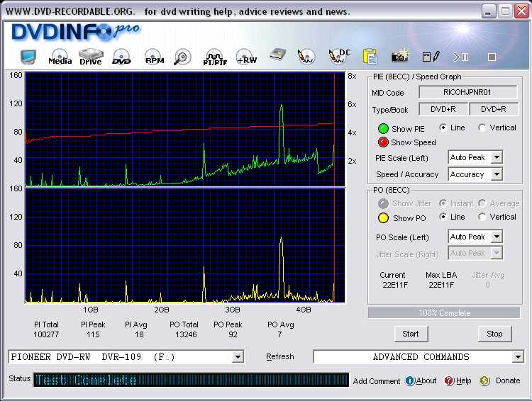Viewport: 532px width, 401px height.
Task: Click the Add Comment link
Action: (377, 381)
